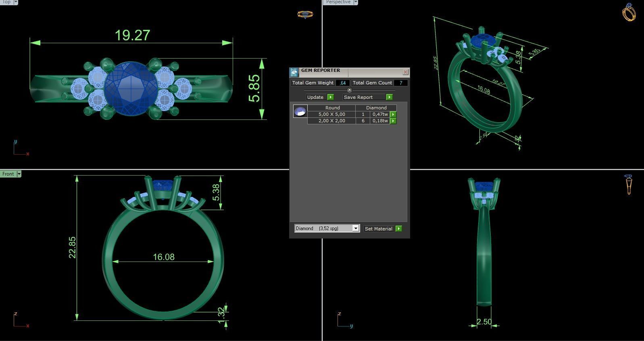The width and height of the screenshot is (644, 341).
Task: Click the ring icon in the Top viewport corner
Action: coord(305,14)
